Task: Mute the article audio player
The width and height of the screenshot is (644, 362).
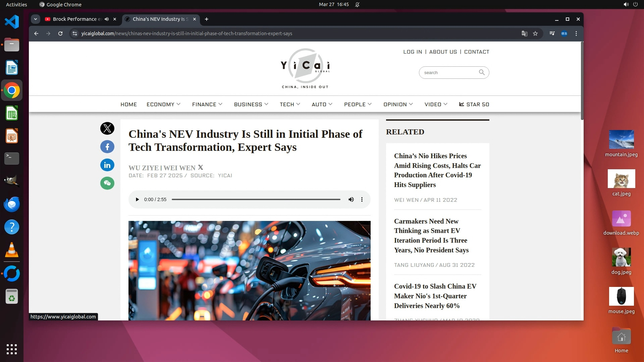Action: [351, 199]
